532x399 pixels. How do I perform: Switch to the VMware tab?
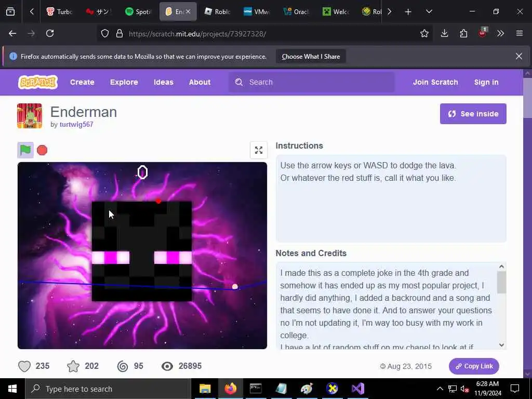[x=257, y=12]
